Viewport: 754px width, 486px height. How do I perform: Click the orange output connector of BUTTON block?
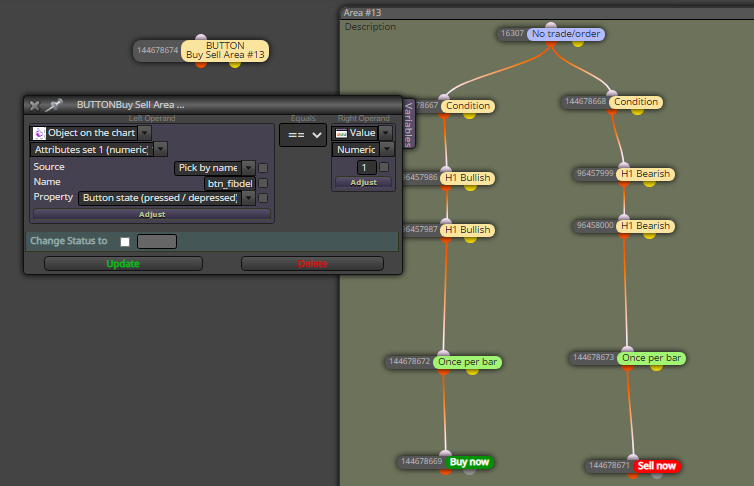click(x=201, y=63)
